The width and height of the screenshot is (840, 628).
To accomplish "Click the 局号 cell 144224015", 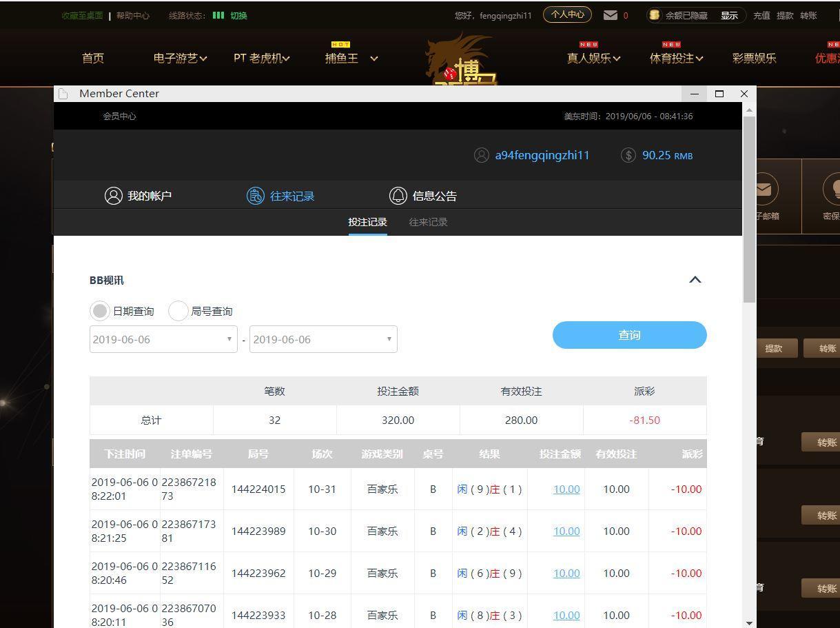I will [x=258, y=489].
